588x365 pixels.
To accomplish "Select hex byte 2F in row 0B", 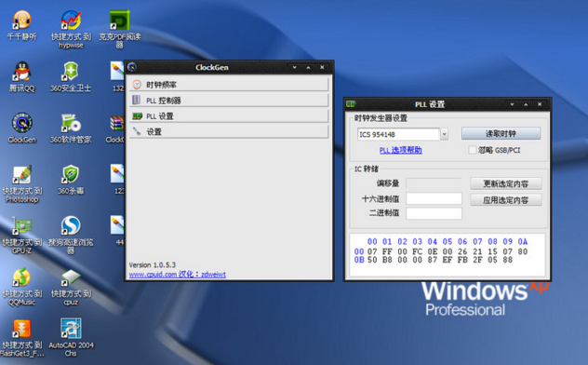I will [477, 260].
